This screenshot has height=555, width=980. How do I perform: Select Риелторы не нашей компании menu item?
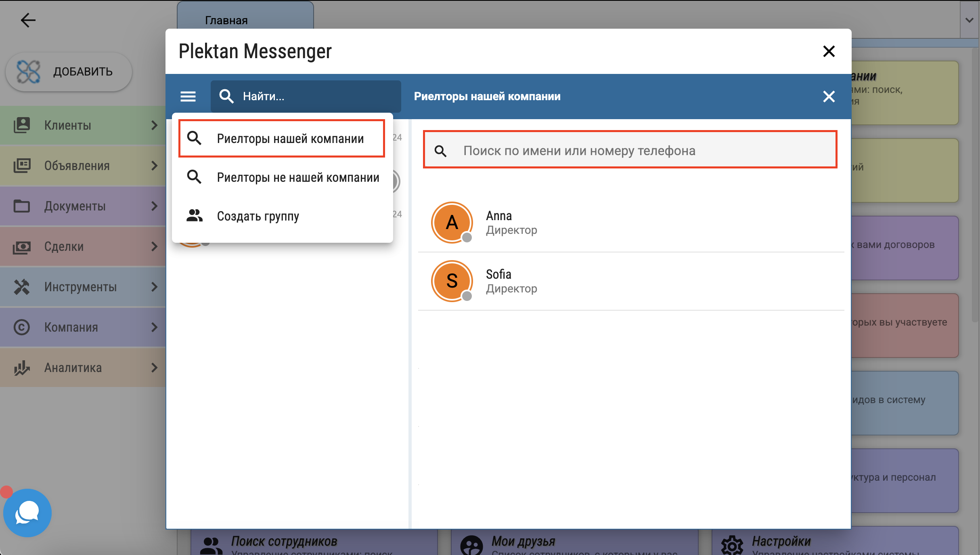pos(283,177)
